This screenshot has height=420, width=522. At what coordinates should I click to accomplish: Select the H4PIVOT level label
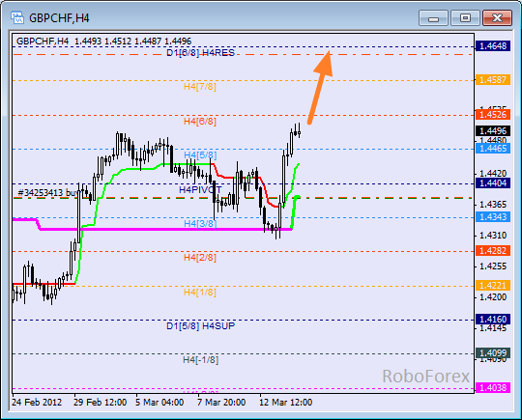click(200, 189)
